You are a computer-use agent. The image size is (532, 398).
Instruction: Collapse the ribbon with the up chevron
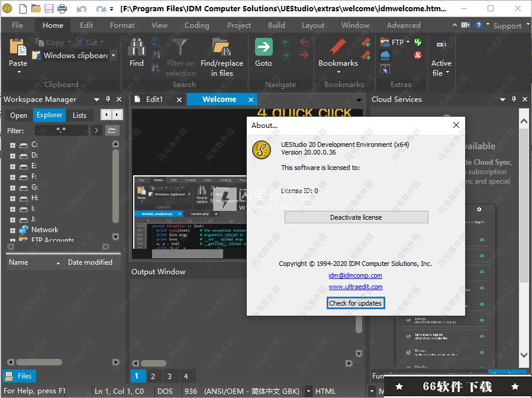454,25
